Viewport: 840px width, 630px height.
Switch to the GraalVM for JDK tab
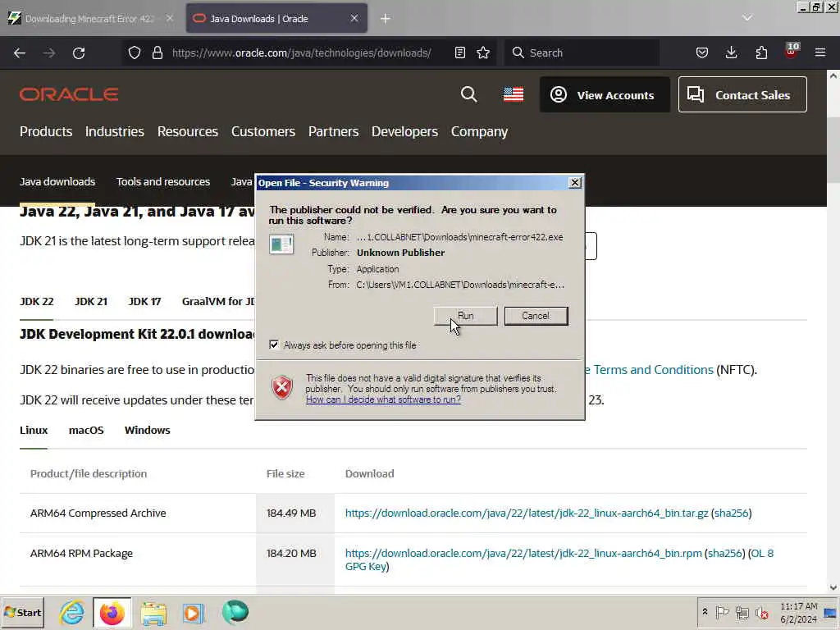[x=218, y=302]
